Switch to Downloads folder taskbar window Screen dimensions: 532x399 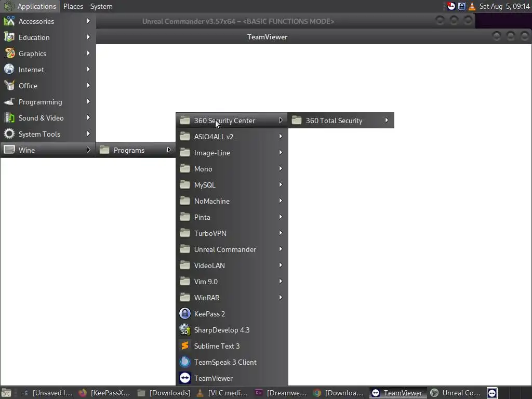164,393
